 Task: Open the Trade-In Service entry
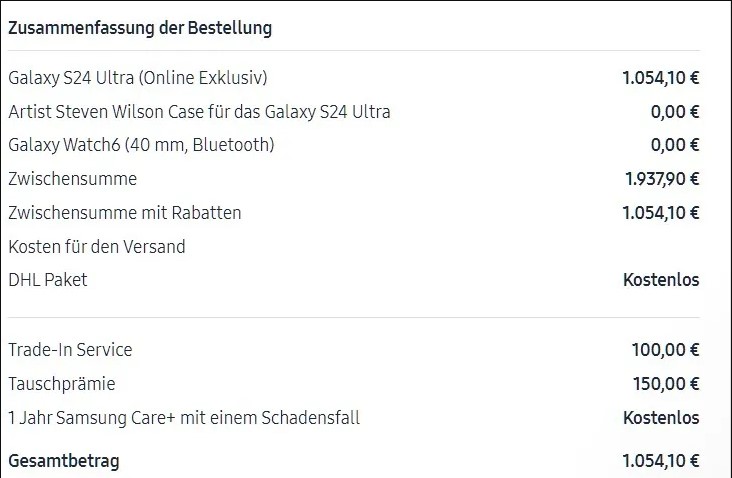click(70, 350)
